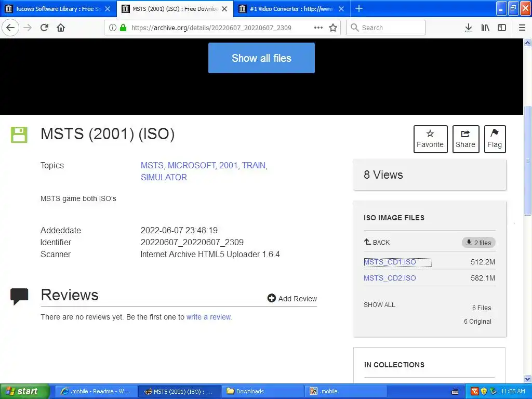Image resolution: width=532 pixels, height=399 pixels.
Task: Open the Library bookshelf icon
Action: (x=485, y=28)
